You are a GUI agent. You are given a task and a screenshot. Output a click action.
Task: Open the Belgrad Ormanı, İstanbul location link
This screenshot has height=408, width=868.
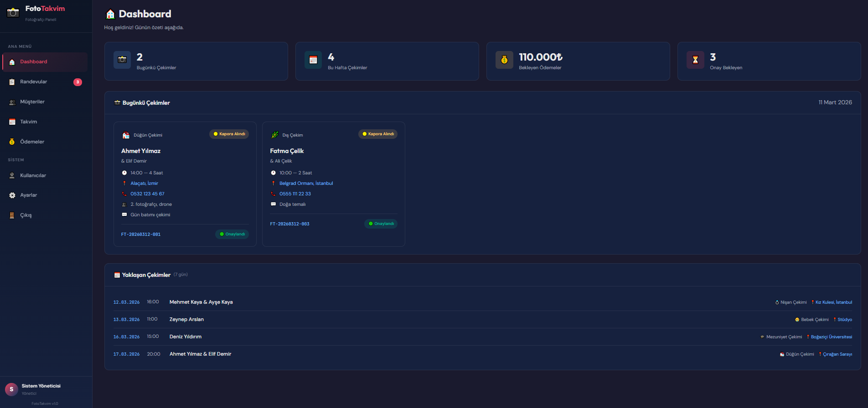(x=306, y=184)
